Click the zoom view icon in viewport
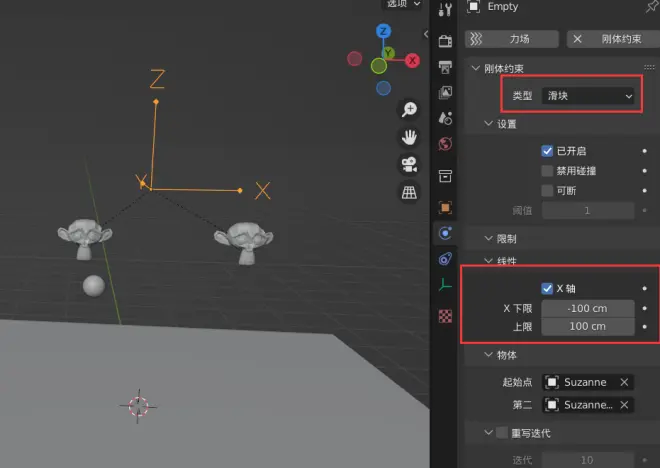Viewport: 660px width, 468px height. (x=409, y=110)
